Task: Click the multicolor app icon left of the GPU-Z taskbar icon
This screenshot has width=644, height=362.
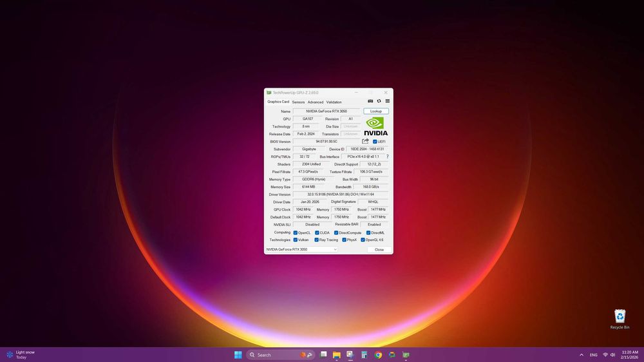Action: point(392,355)
